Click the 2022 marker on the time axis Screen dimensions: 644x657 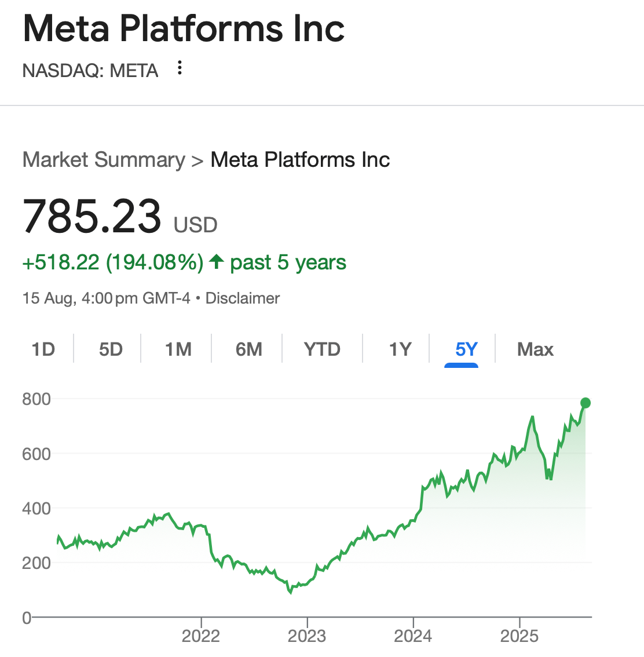coord(201,636)
